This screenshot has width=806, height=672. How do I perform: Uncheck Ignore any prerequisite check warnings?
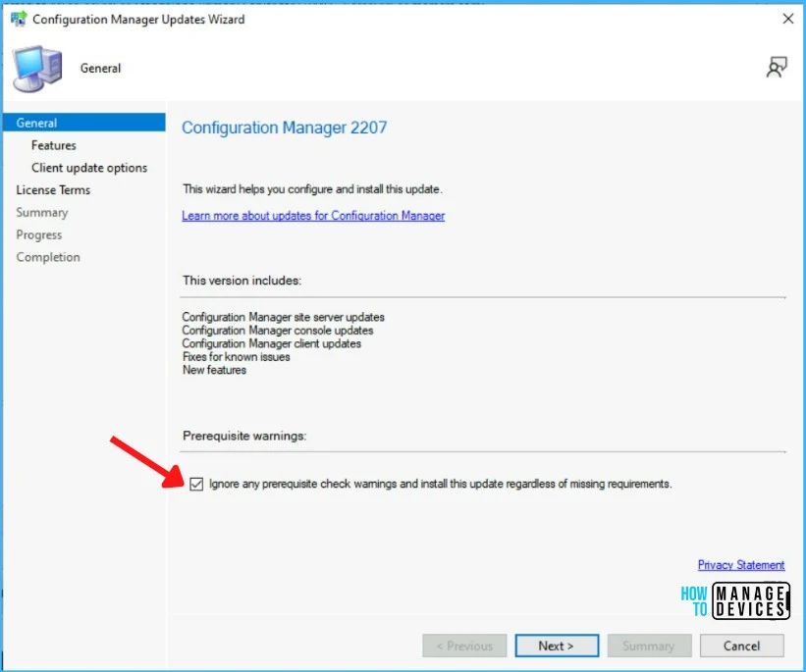196,484
